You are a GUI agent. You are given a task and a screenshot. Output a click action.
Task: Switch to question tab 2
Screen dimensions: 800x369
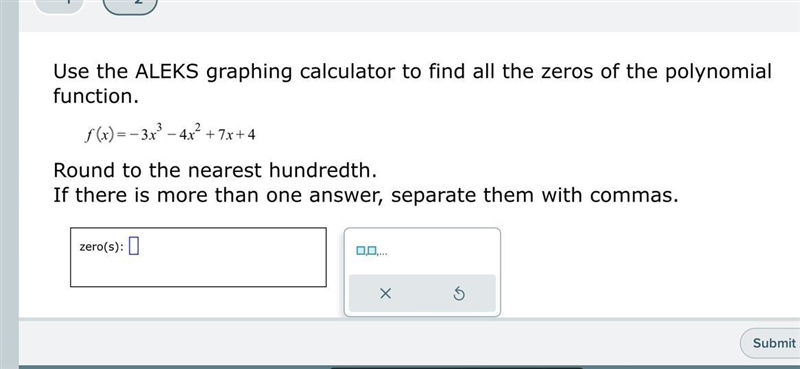click(131, 4)
